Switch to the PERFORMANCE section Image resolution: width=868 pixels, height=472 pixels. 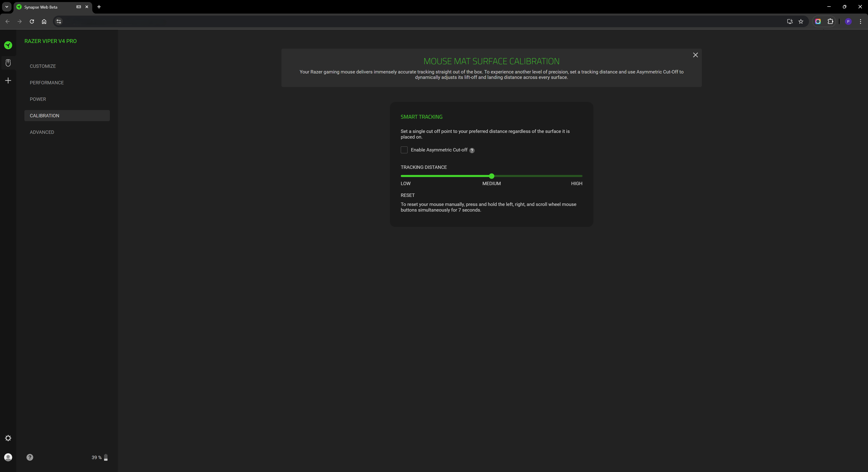click(47, 83)
